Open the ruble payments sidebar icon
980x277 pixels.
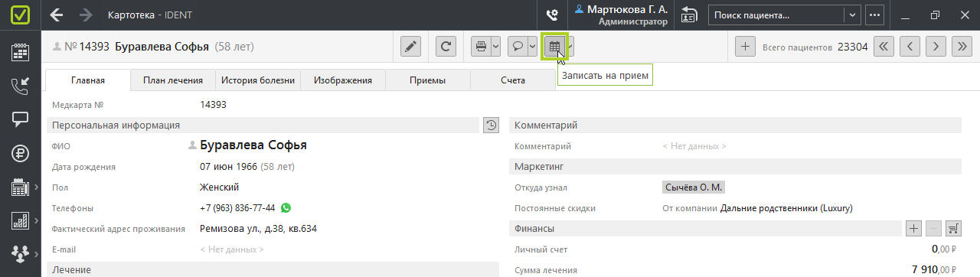(x=21, y=153)
